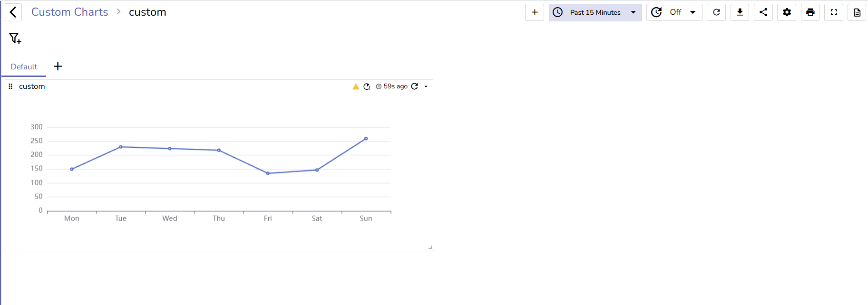
Task: Click the document report icon
Action: (857, 12)
